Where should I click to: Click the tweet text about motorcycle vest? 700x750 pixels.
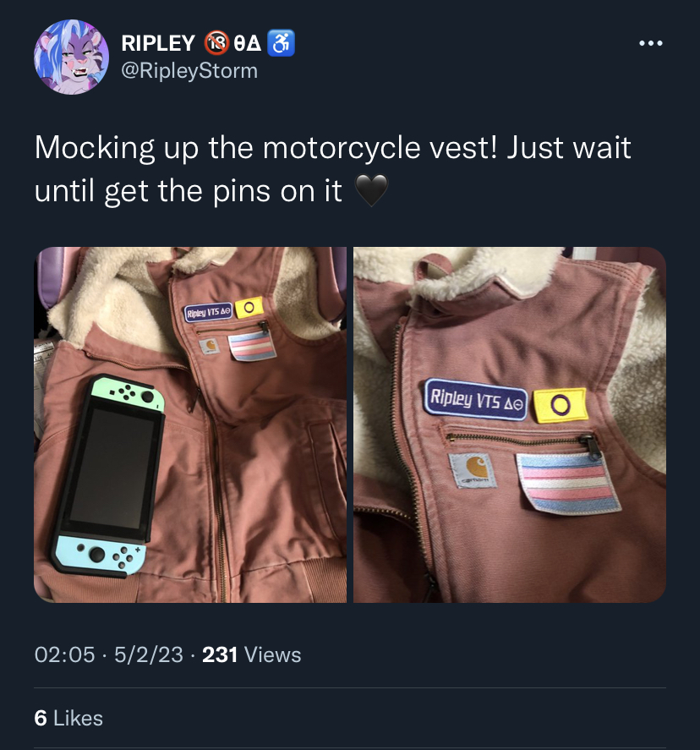pos(333,169)
